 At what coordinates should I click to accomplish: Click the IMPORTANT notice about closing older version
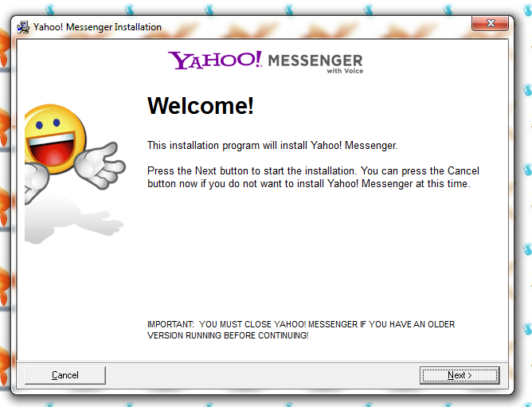click(301, 330)
